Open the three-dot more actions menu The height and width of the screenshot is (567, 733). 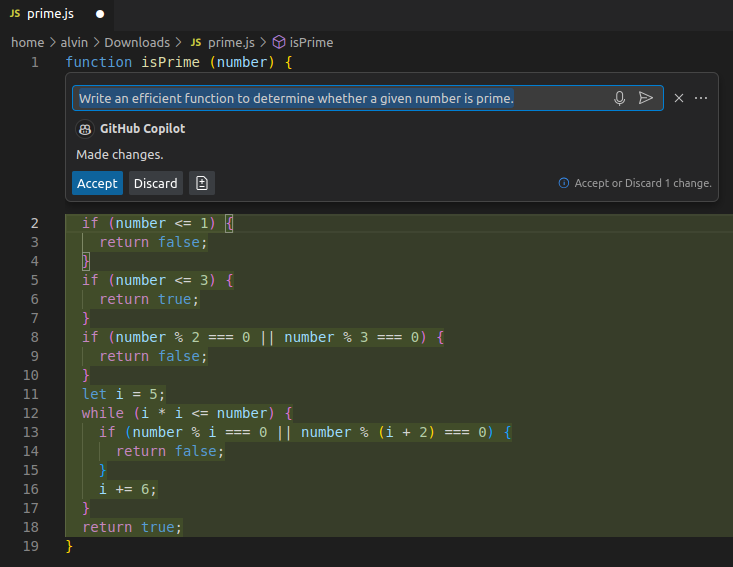(701, 98)
